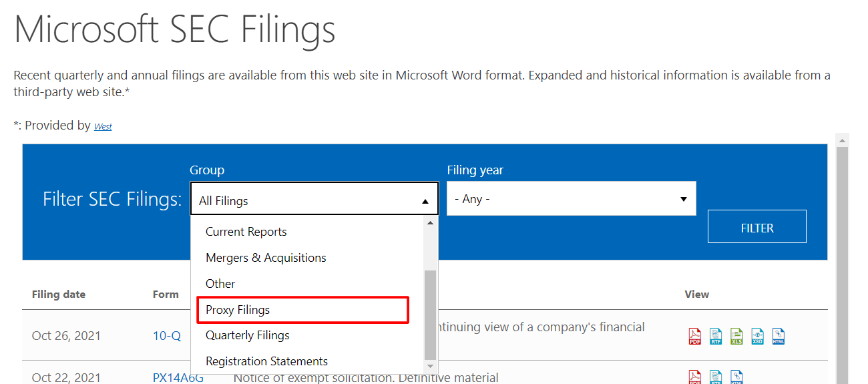This screenshot has height=384, width=868.
Task: Click the up arrow of the Group list scrollbar
Action: pyautogui.click(x=430, y=222)
